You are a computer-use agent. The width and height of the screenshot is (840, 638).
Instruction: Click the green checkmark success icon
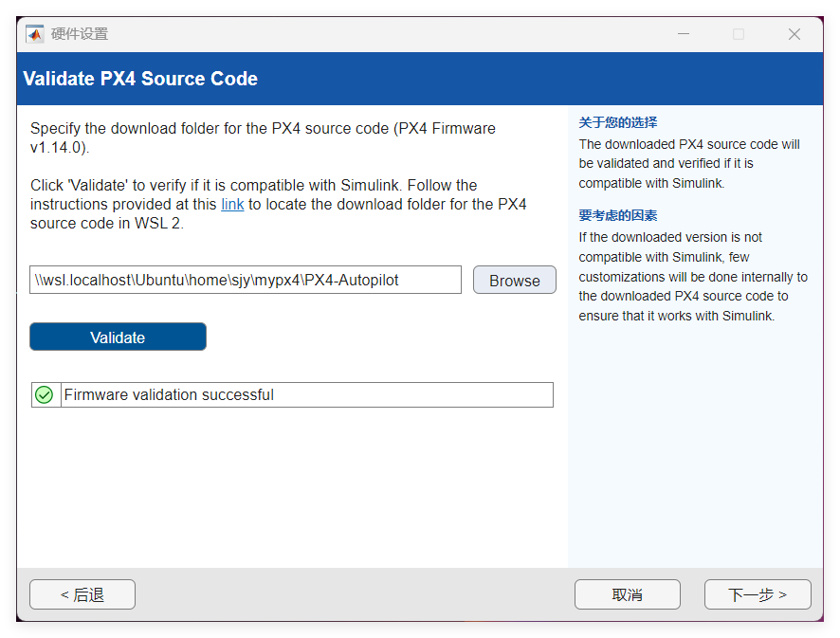(44, 394)
